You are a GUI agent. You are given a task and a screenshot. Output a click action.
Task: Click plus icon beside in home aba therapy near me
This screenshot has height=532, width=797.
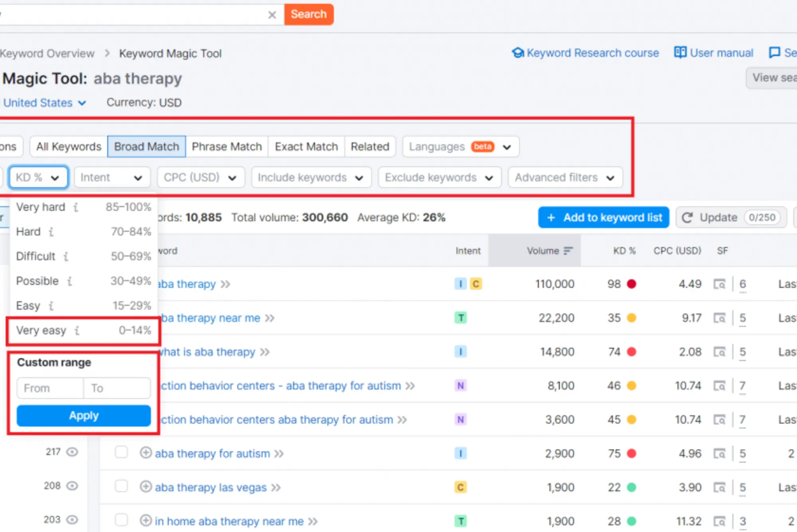(x=146, y=521)
